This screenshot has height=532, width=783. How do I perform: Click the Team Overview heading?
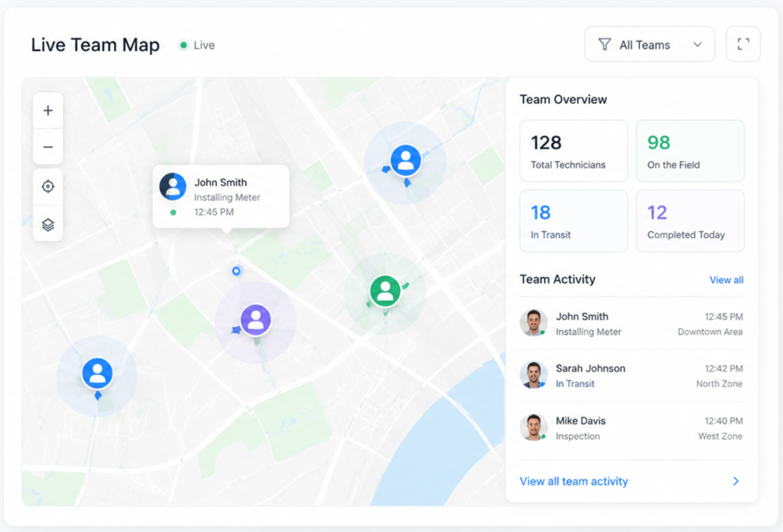(x=563, y=100)
